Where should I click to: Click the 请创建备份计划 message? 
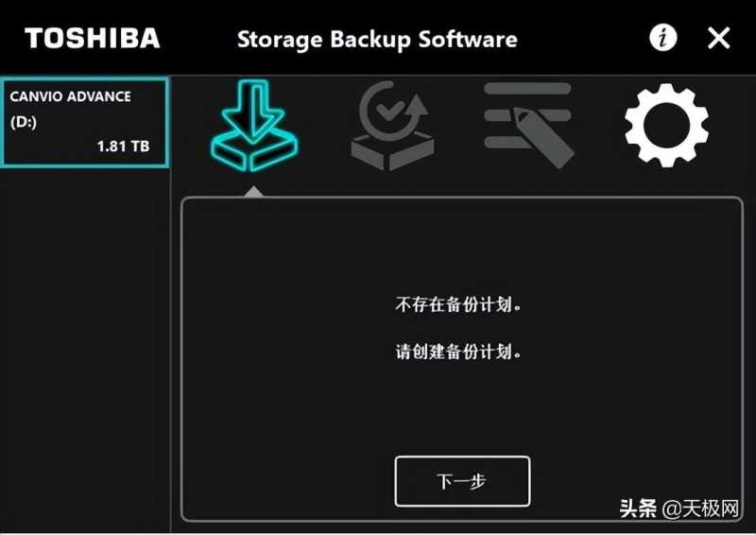(458, 352)
